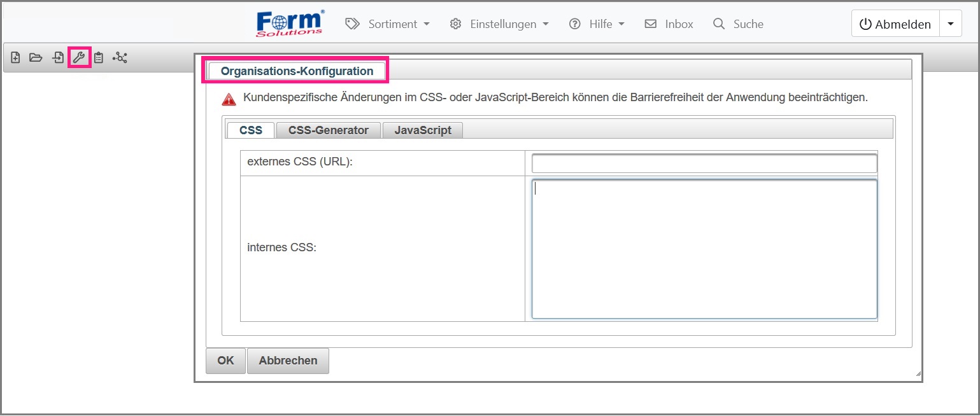Expand the Einstellungen dropdown menu

pos(499,24)
